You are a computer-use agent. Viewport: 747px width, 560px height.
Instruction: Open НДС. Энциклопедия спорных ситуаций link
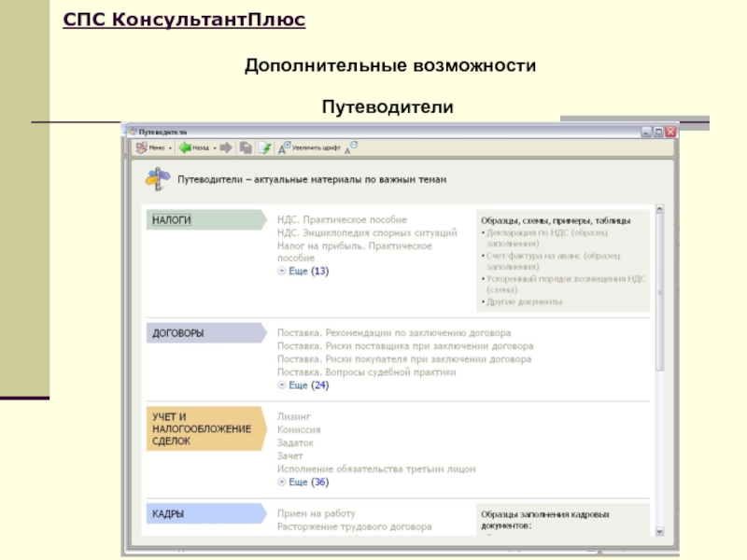tap(367, 232)
